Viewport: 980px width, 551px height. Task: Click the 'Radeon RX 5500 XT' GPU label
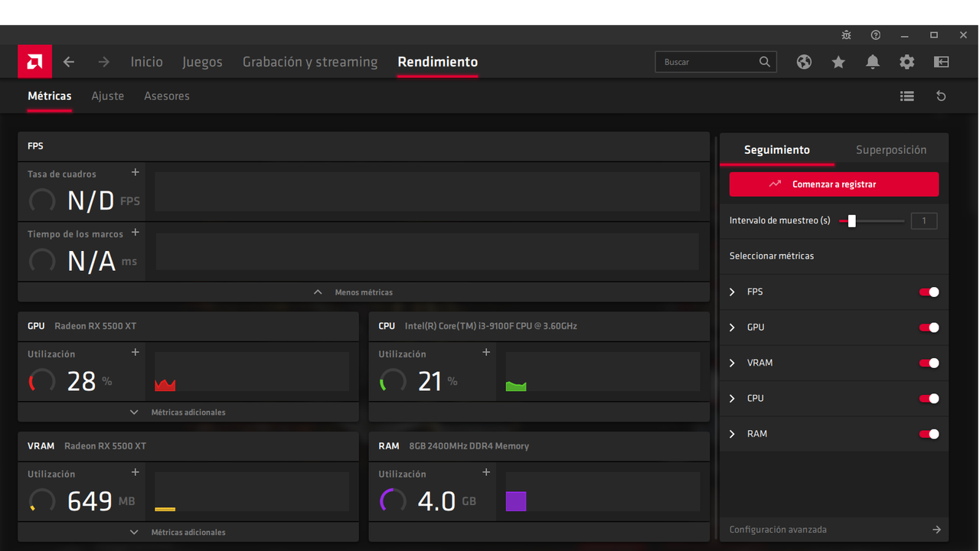coord(96,326)
